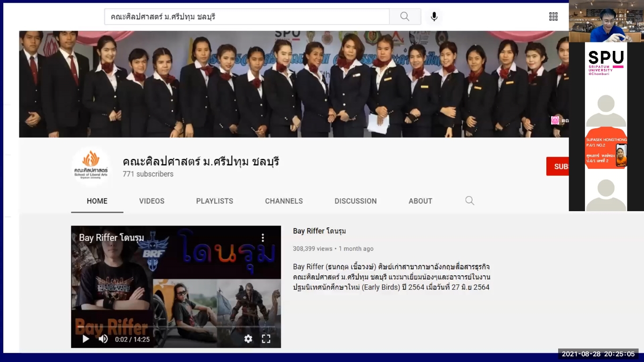This screenshot has height=362, width=644.
Task: Click the red SUBSCRIBE button
Action: coord(557,166)
